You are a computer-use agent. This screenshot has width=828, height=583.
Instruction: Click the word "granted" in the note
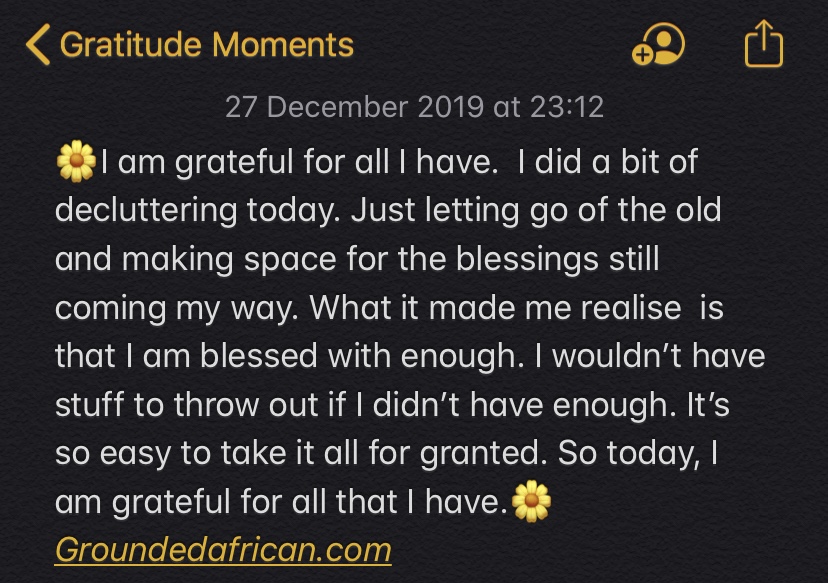point(484,451)
